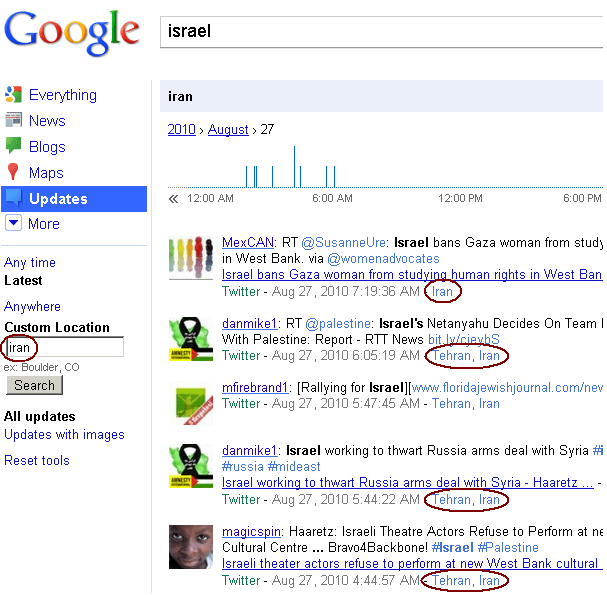Open mfirebrand1 user link
The image size is (607, 595).
click(255, 387)
